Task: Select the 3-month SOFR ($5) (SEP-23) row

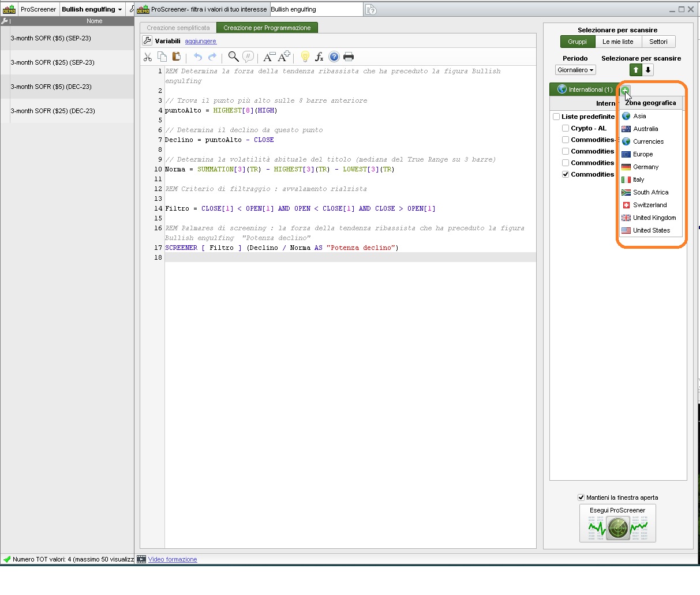Action: [51, 38]
